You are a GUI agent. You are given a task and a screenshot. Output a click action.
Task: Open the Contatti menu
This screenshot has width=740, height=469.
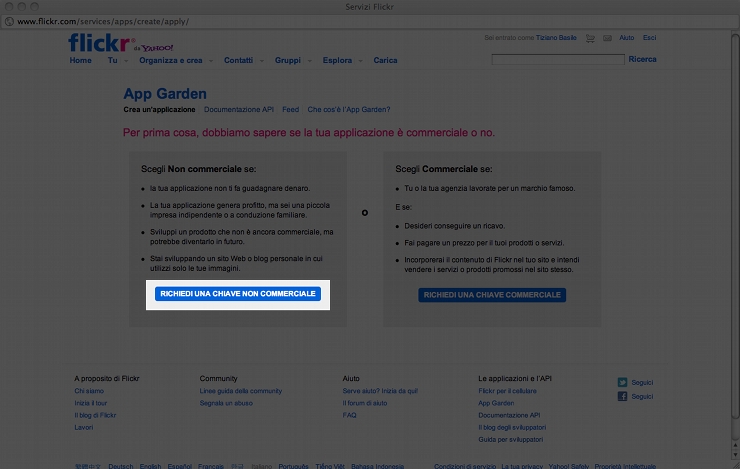click(238, 60)
